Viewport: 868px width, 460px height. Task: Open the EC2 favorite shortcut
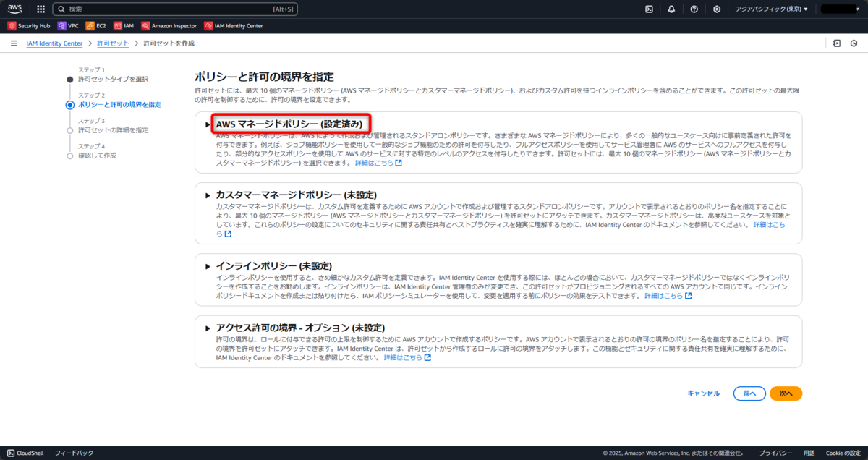[x=95, y=25]
